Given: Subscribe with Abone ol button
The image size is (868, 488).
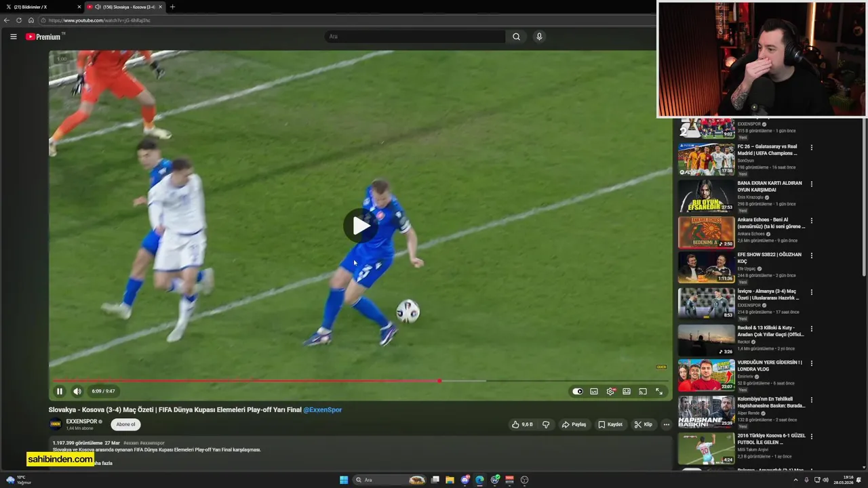Looking at the screenshot, I should point(125,424).
